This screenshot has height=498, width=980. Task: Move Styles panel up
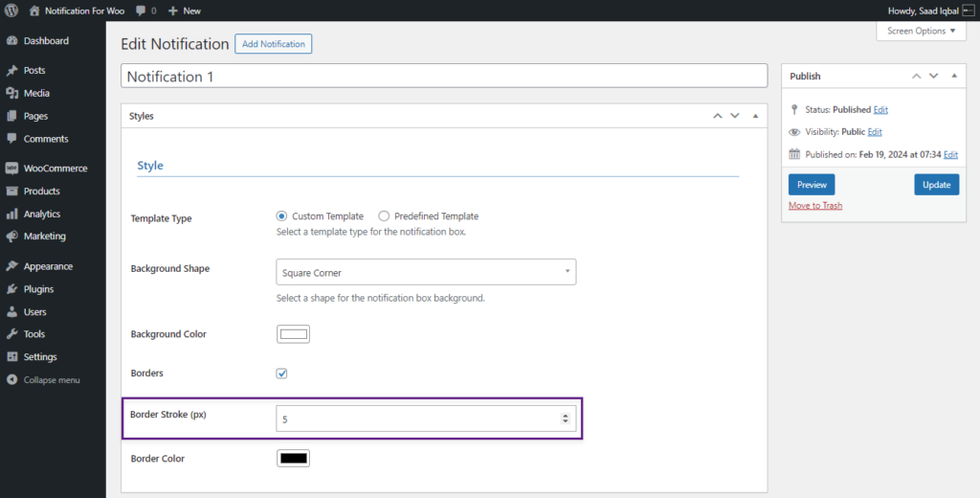(718, 116)
